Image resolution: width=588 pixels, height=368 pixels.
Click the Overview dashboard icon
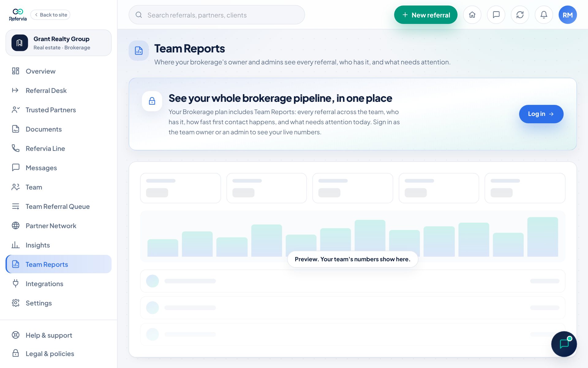coord(16,71)
